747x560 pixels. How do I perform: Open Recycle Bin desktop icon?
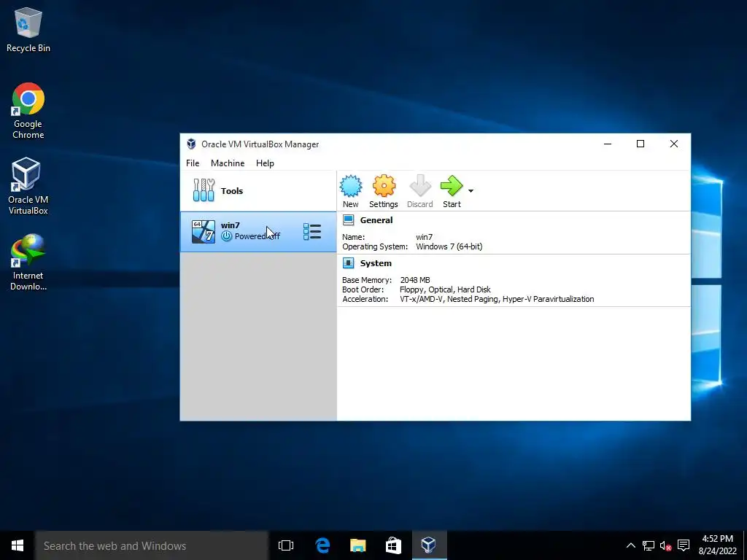click(x=28, y=29)
